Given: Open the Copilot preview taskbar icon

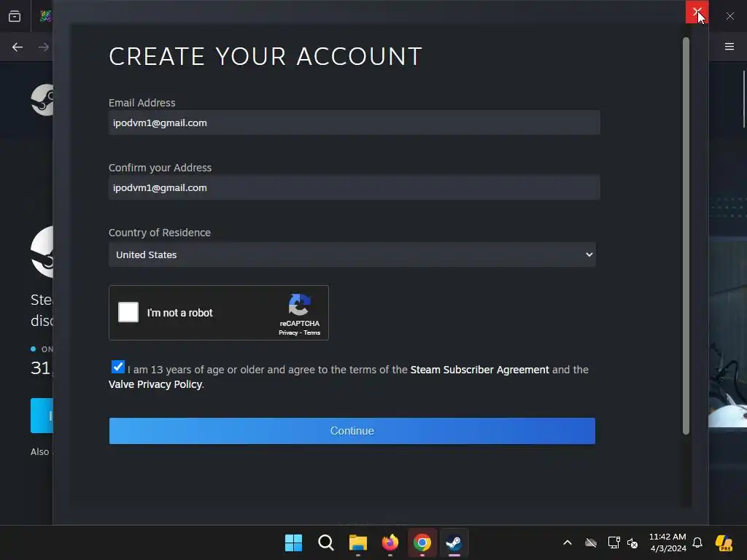Looking at the screenshot, I should pyautogui.click(x=724, y=542).
